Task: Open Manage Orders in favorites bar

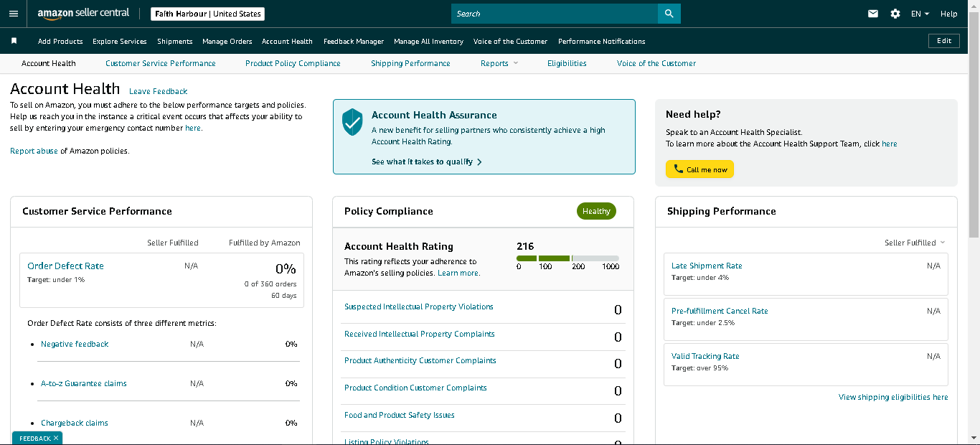Action: pos(227,41)
